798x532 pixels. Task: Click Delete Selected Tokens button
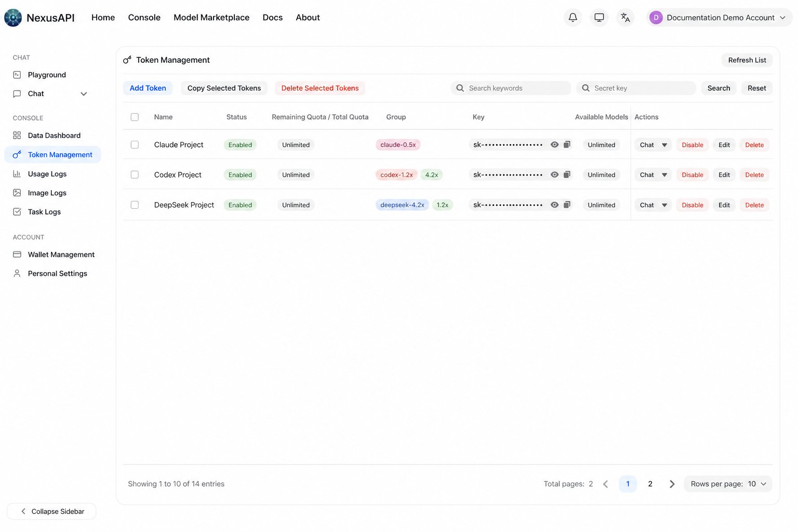tap(320, 88)
